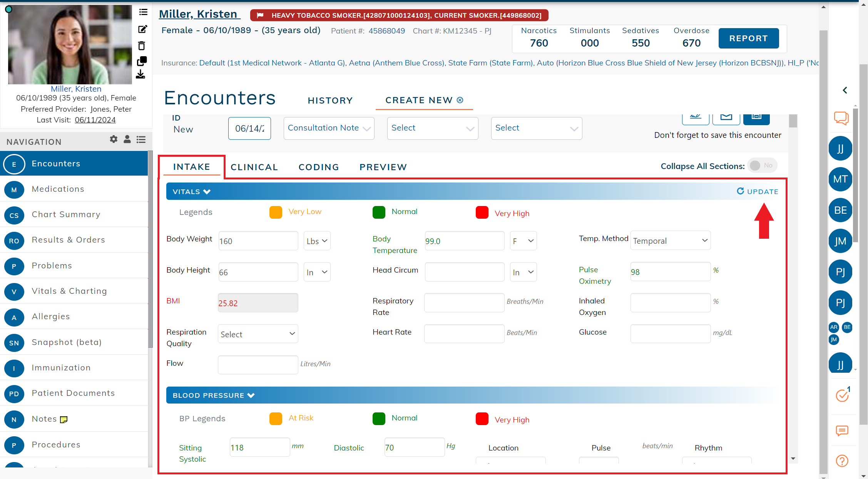Select the Normal legend green swatch

pyautogui.click(x=379, y=212)
